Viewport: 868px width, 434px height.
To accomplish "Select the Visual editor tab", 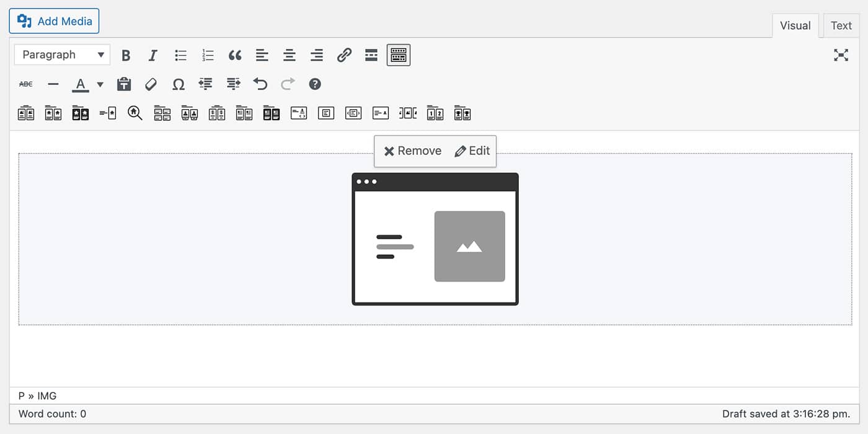I will pyautogui.click(x=795, y=25).
